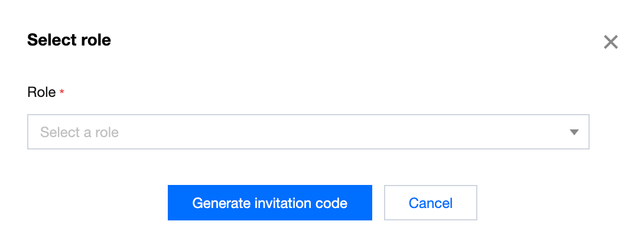Click the red required asterisk
This screenshot has height=247, width=644.
tap(62, 92)
